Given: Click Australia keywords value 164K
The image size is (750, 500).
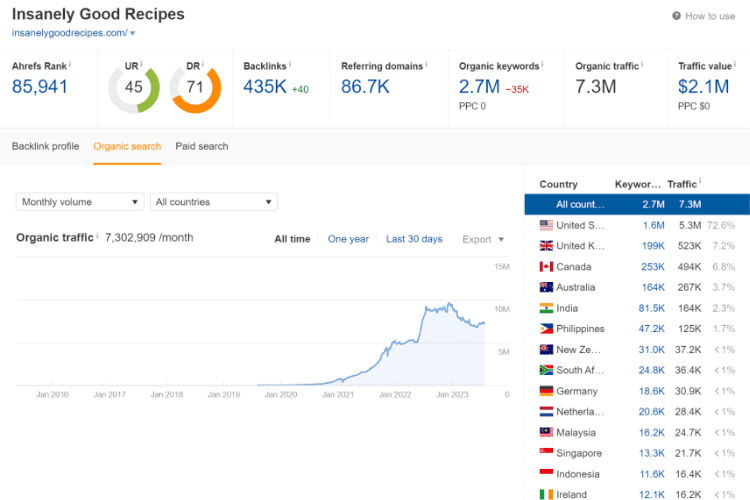Looking at the screenshot, I should point(653,288).
